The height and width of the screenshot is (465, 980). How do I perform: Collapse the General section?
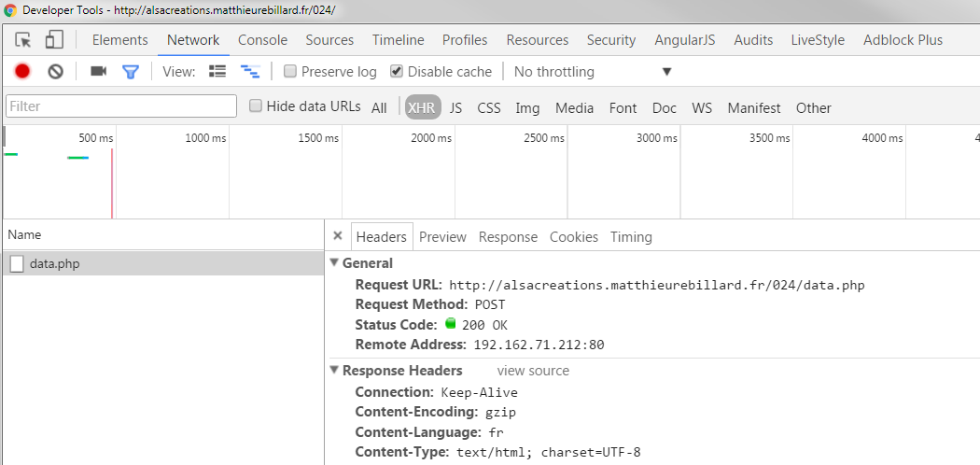334,263
